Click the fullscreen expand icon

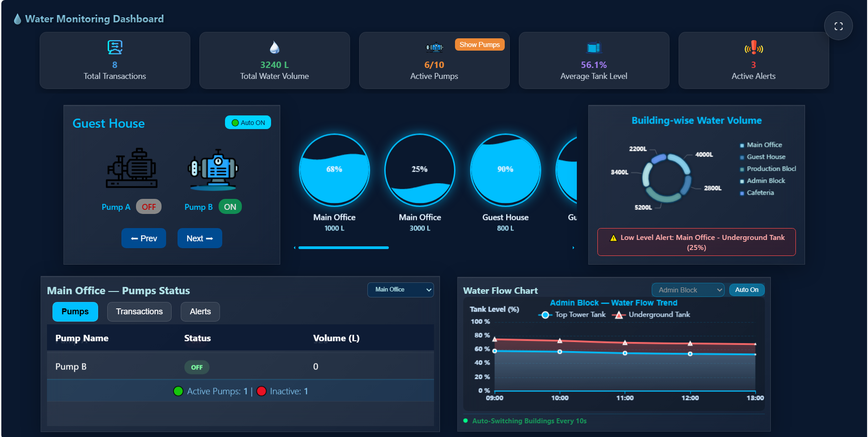pos(838,26)
